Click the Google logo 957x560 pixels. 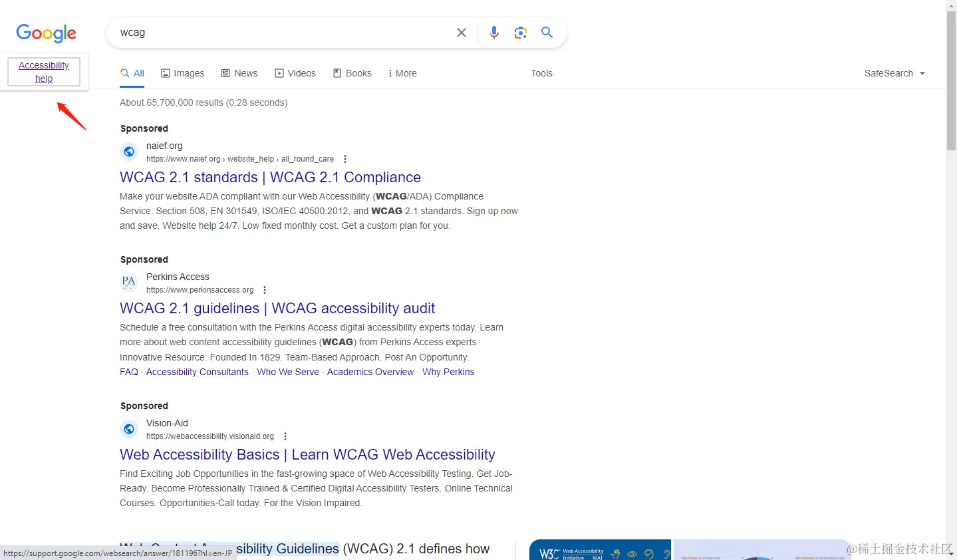pyautogui.click(x=47, y=33)
